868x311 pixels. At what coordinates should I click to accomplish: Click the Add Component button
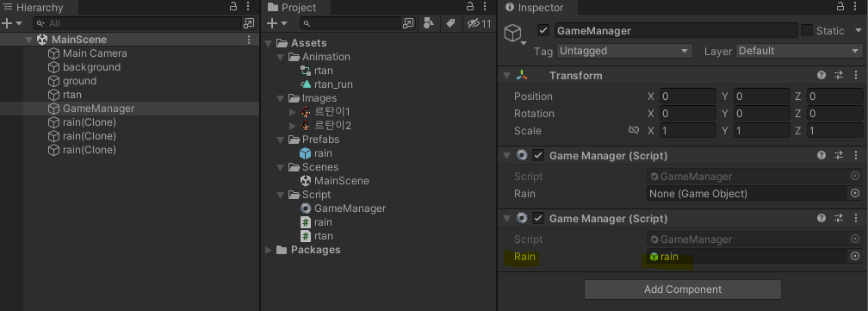[x=683, y=289]
